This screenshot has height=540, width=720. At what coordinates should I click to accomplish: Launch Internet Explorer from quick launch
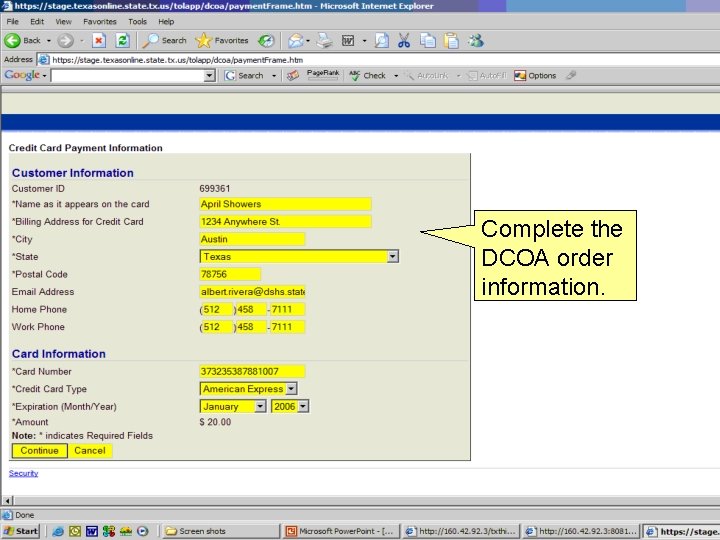58,531
